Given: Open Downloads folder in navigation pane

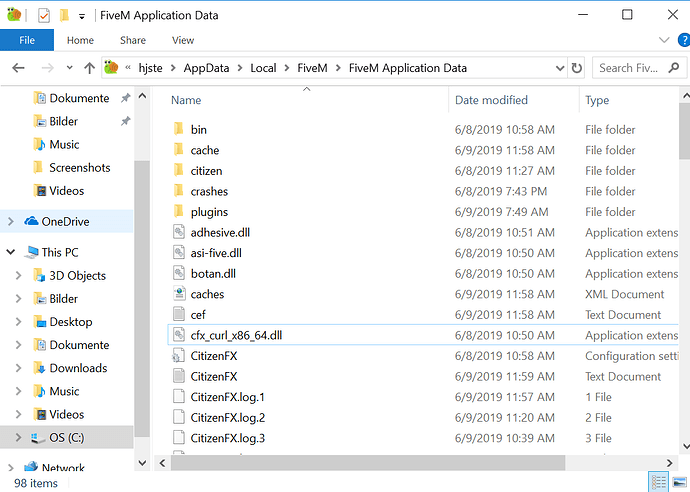Looking at the screenshot, I should pos(78,368).
